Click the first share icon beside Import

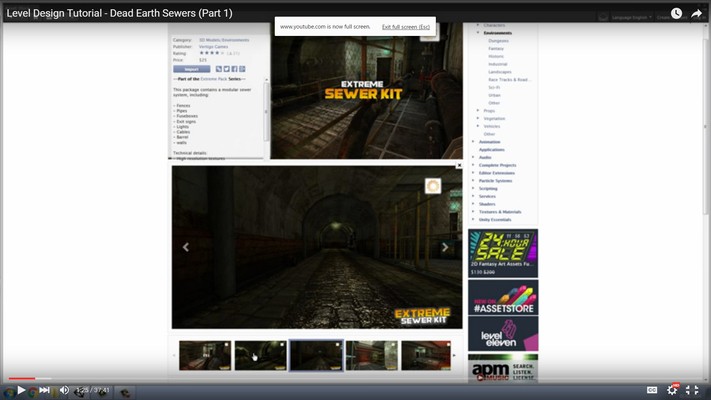(x=219, y=69)
